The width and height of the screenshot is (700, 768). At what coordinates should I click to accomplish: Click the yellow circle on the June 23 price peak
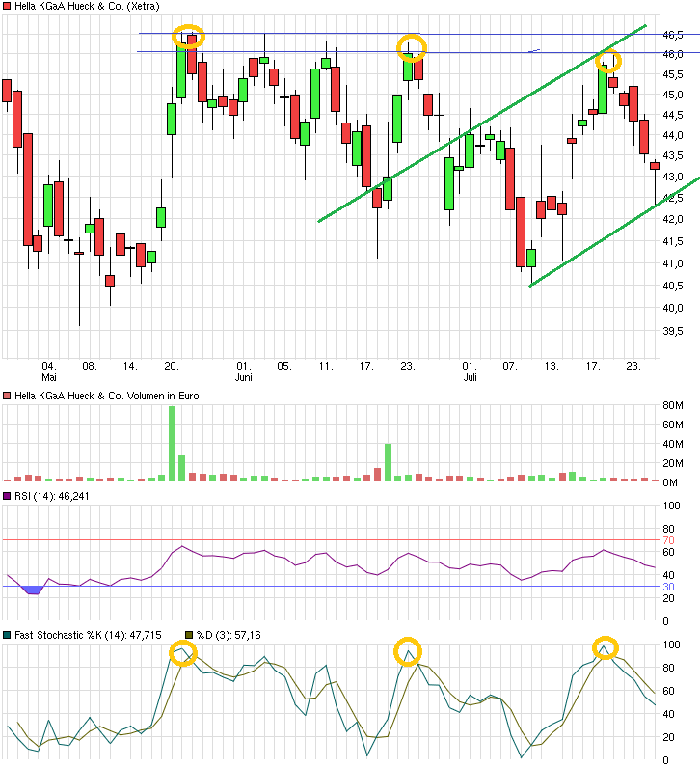pyautogui.click(x=411, y=48)
